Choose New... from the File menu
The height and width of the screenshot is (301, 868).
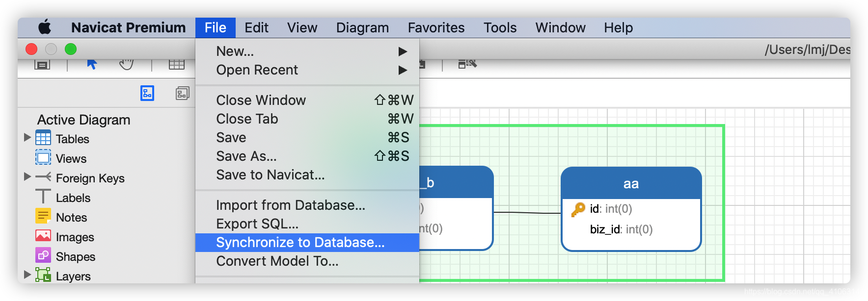(x=307, y=51)
